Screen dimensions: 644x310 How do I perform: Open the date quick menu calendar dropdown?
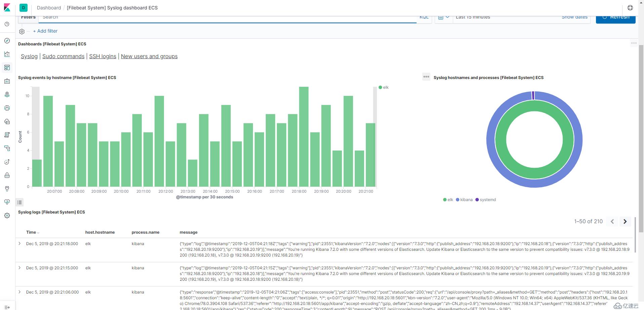(443, 17)
